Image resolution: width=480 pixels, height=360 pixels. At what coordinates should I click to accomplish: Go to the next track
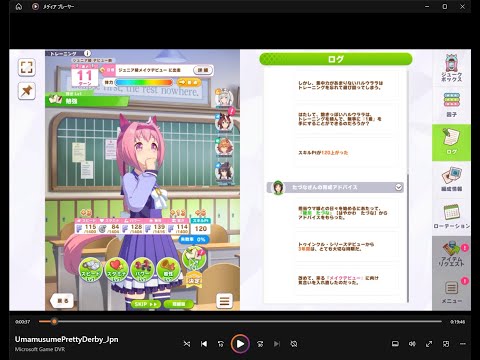click(277, 344)
